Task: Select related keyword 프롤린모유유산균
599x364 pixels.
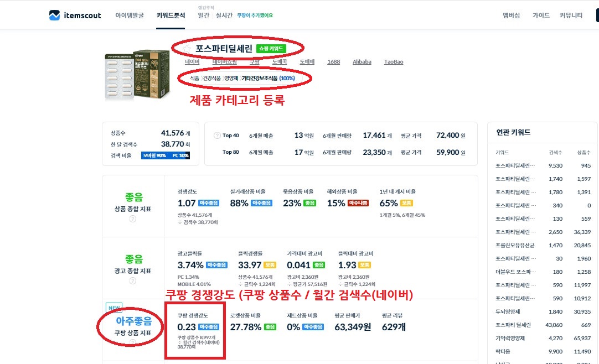Action: click(x=515, y=245)
